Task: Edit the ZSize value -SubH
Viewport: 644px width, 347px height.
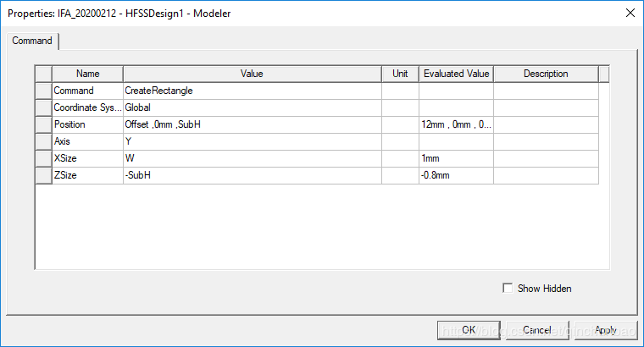Action: coord(253,175)
